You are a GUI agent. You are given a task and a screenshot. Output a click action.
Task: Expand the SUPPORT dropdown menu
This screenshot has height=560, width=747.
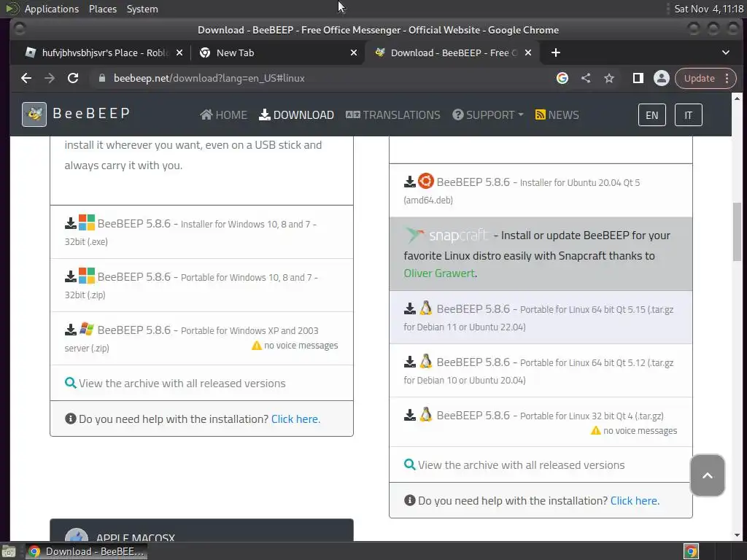coord(488,114)
